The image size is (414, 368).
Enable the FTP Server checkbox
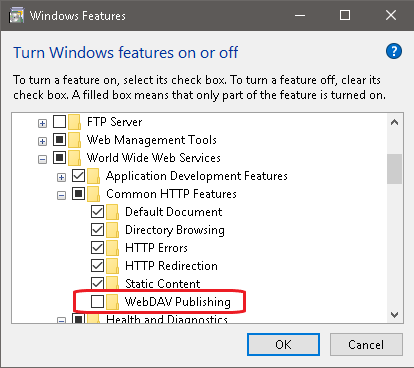[x=60, y=122]
